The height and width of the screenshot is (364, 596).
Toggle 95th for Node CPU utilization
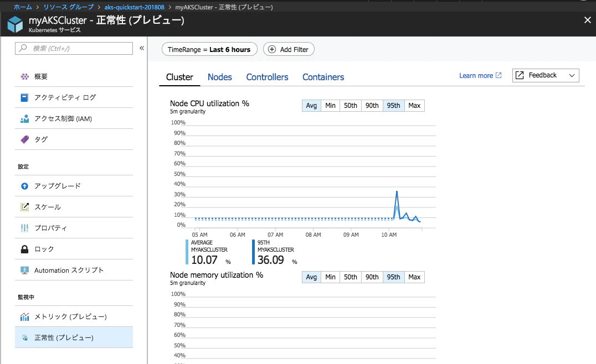tap(393, 106)
